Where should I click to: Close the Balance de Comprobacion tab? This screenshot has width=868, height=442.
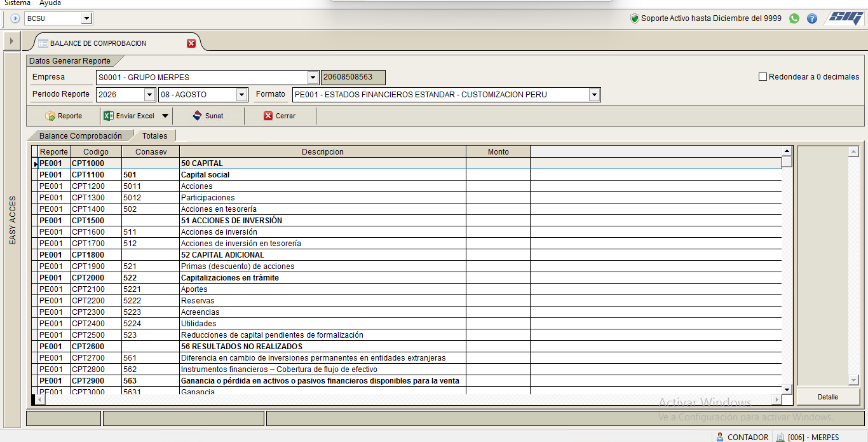coord(191,43)
